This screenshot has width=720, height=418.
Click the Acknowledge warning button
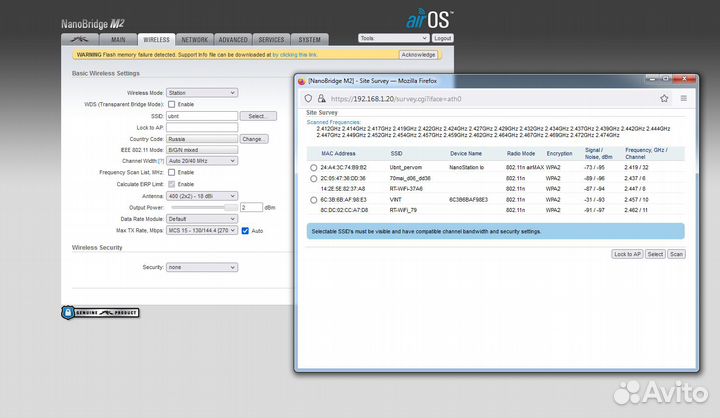pyautogui.click(x=418, y=55)
